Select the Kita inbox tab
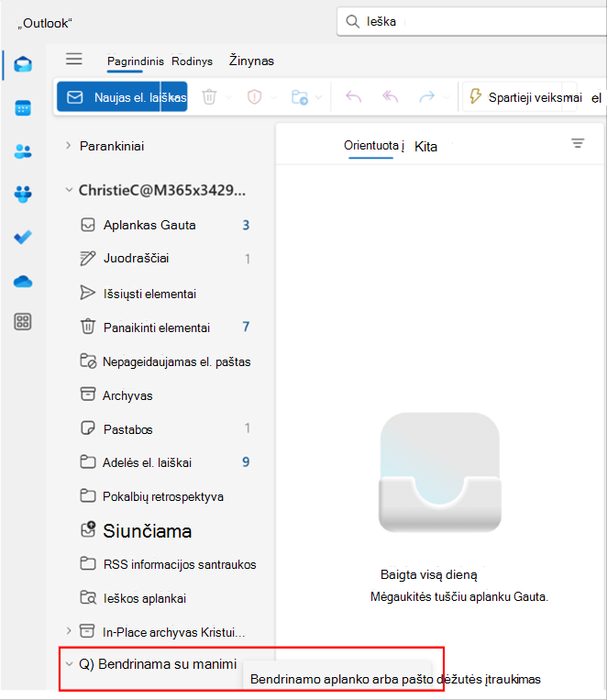Image resolution: width=607 pixels, height=700 pixels. [425, 147]
